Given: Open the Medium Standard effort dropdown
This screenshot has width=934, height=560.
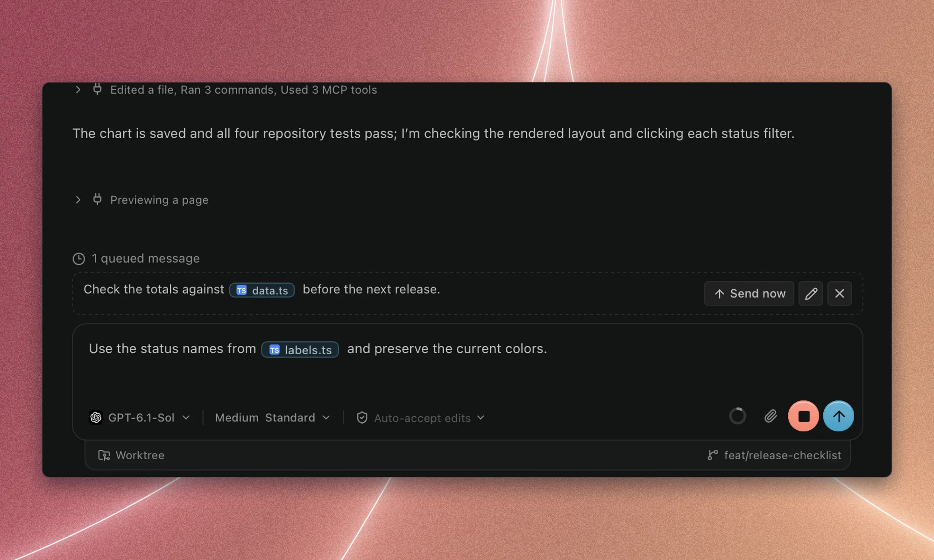Looking at the screenshot, I should [x=273, y=418].
